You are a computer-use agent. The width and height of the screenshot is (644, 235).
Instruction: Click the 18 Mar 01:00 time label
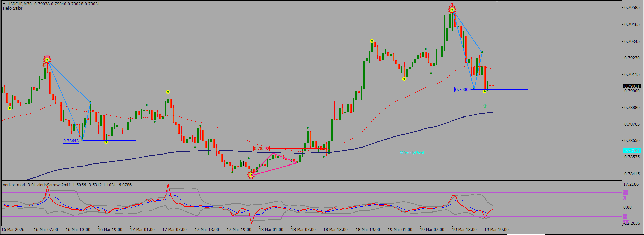[x=271, y=230]
